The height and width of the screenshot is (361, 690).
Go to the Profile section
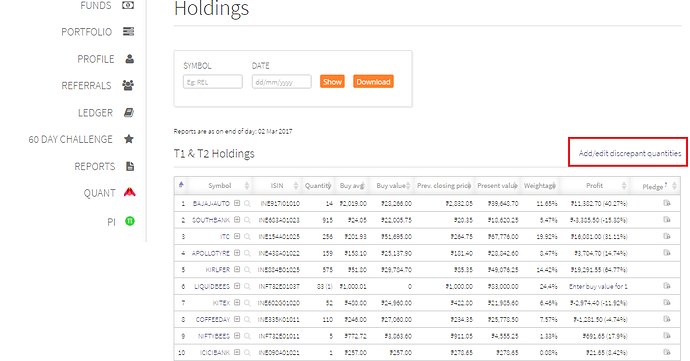tap(96, 59)
